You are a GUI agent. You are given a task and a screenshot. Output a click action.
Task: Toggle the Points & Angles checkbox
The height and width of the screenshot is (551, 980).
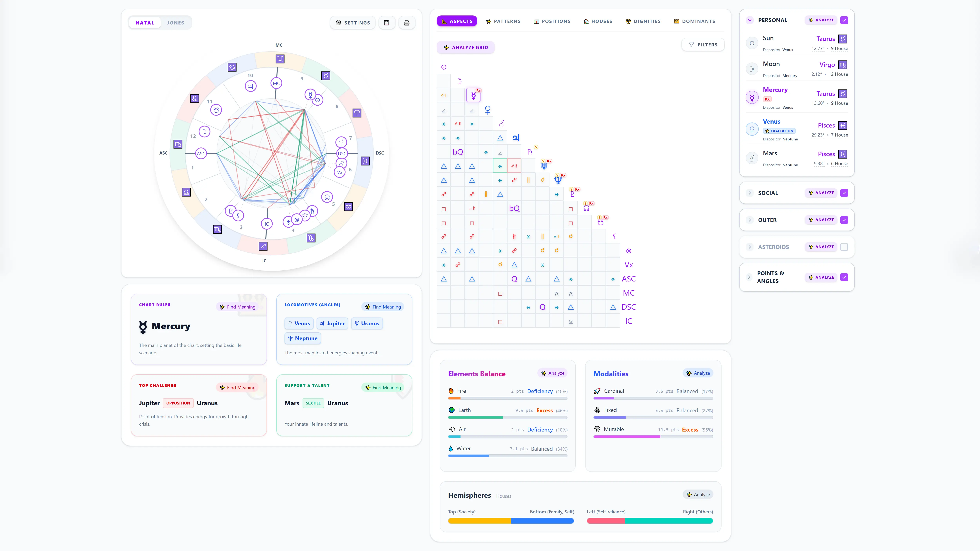tap(844, 277)
